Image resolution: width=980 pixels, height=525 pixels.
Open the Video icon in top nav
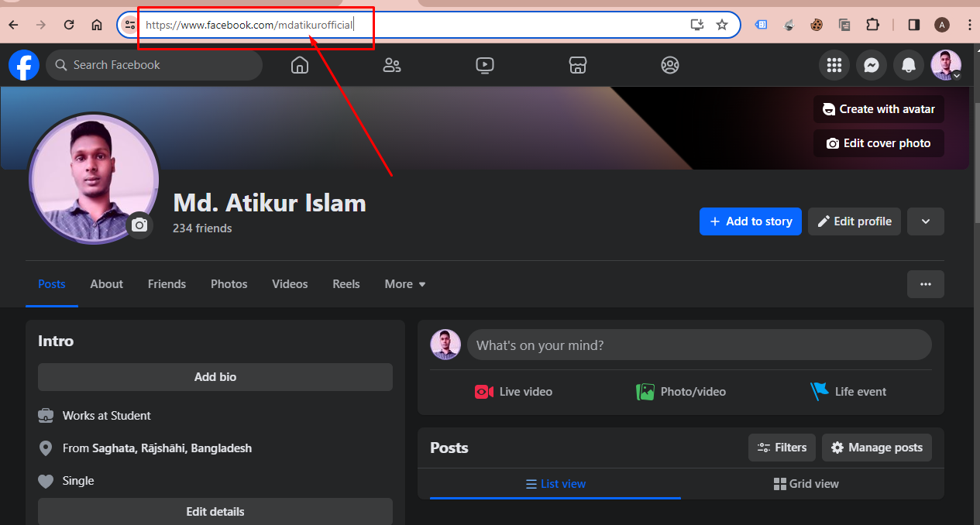[x=485, y=65]
